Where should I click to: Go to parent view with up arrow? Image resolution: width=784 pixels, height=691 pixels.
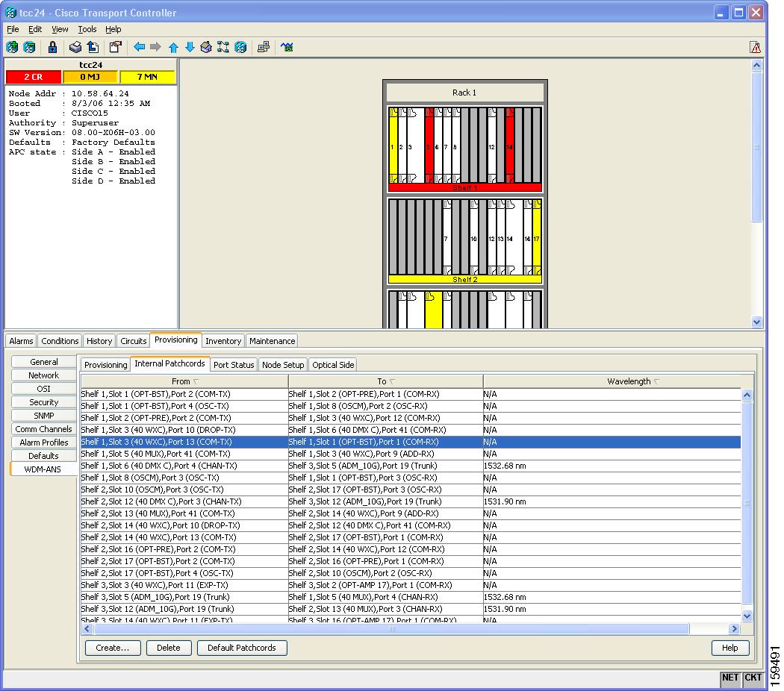(x=173, y=48)
